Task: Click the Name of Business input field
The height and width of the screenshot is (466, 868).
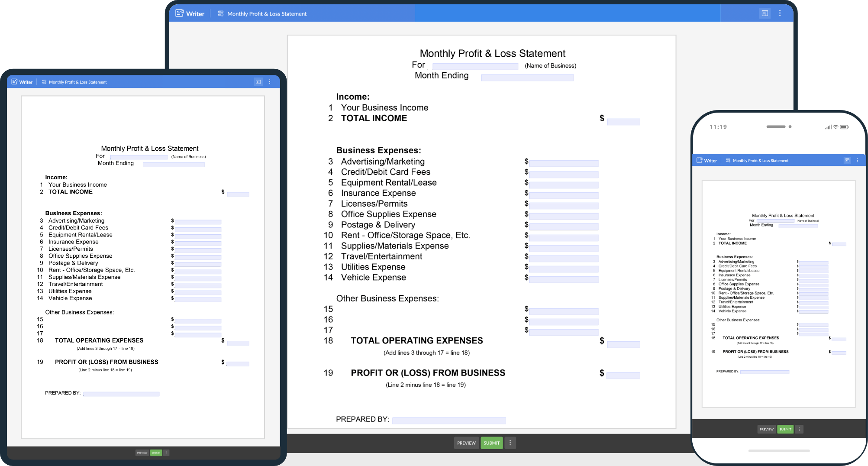Action: click(x=475, y=66)
